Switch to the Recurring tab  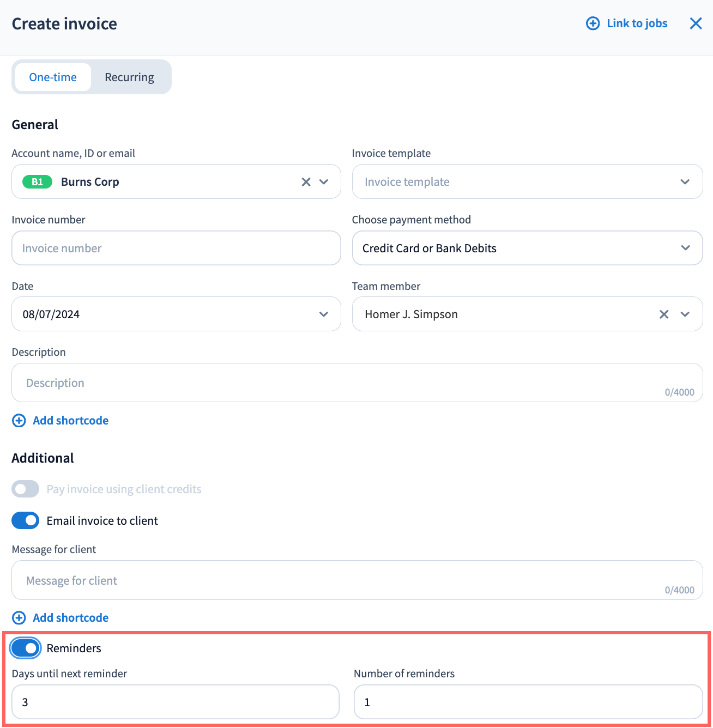(129, 77)
